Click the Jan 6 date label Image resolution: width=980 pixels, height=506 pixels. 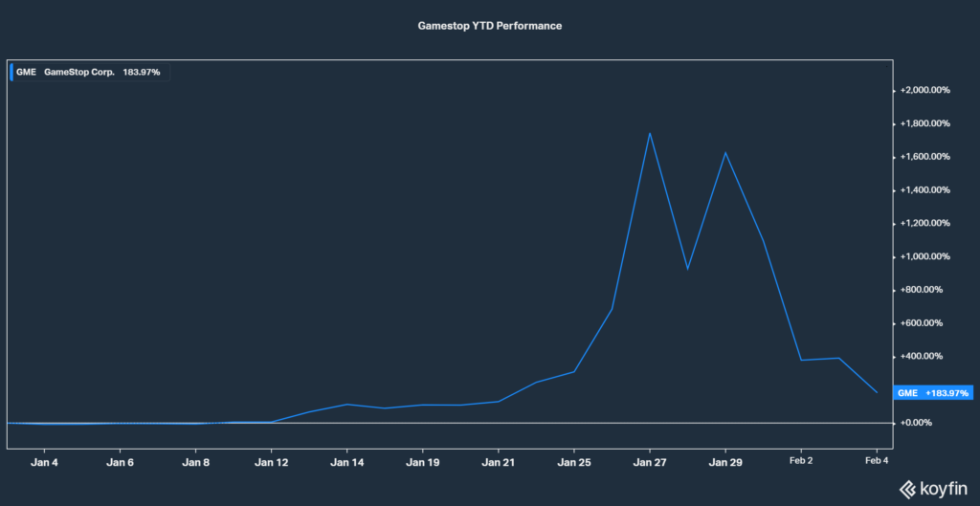(120, 463)
